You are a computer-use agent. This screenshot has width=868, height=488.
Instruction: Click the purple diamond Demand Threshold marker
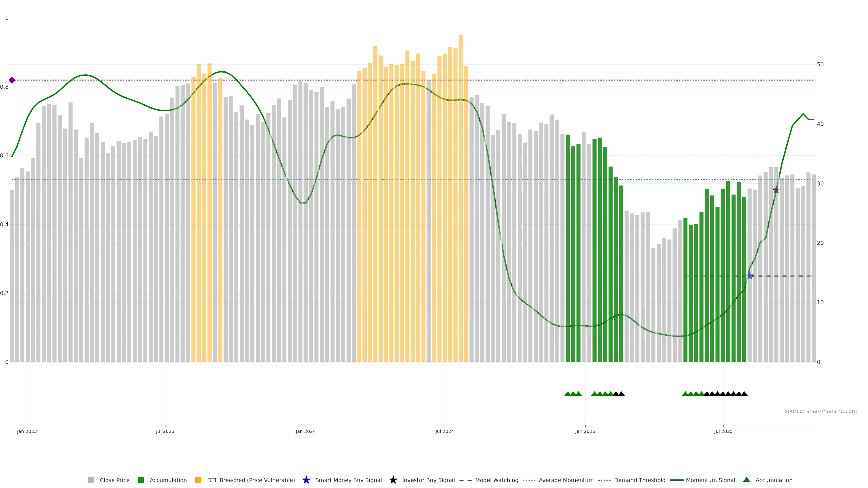pos(12,80)
